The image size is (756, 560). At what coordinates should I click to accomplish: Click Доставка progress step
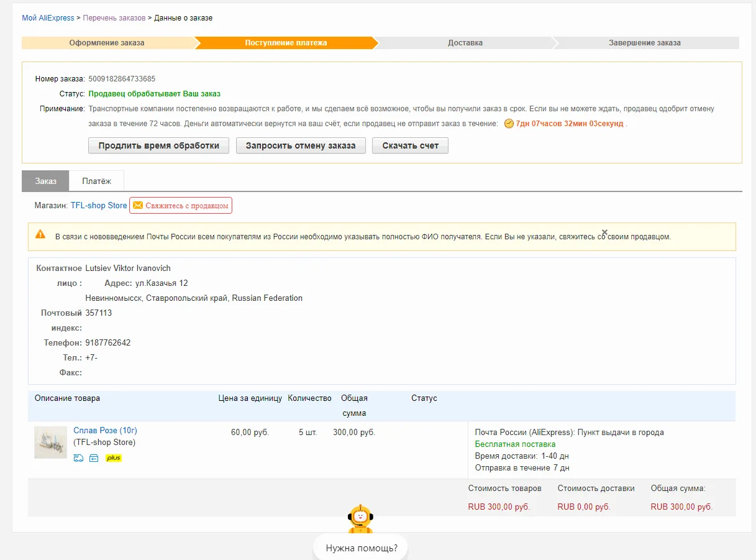[465, 43]
